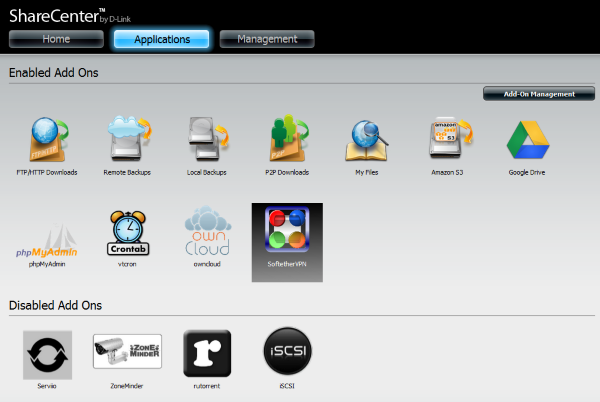
Task: Open the P2P Downloads icon
Action: coord(288,138)
